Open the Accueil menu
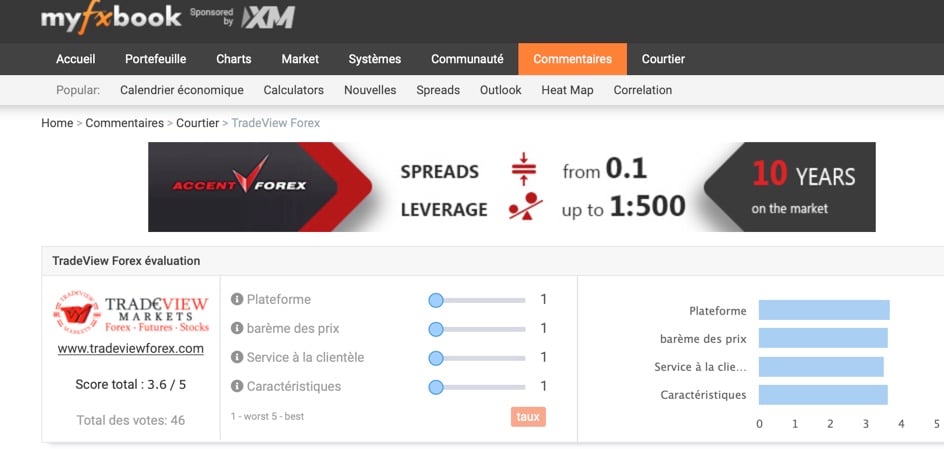 pyautogui.click(x=75, y=59)
